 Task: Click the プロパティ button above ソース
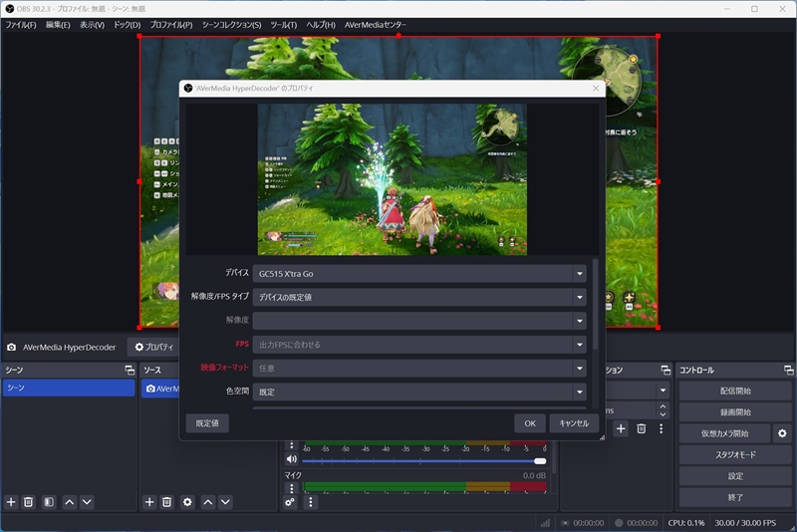(x=154, y=347)
